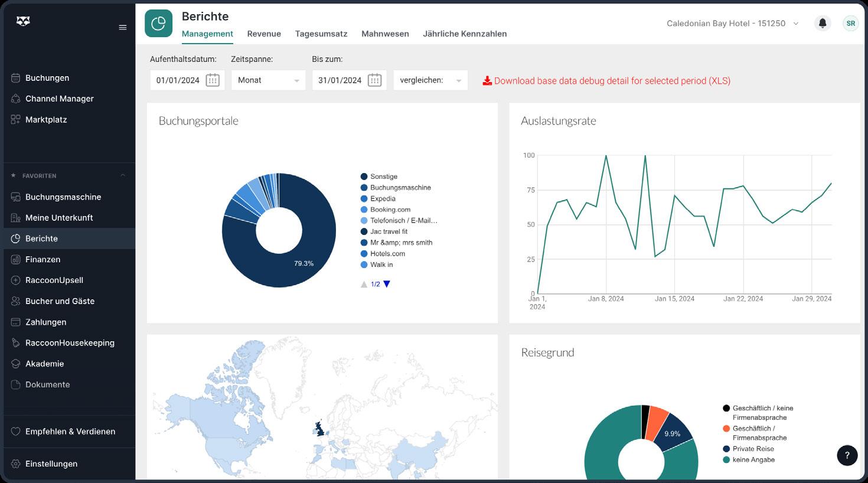The height and width of the screenshot is (483, 868).
Task: Switch to the Jährliche Kennzahlen tab
Action: click(465, 34)
